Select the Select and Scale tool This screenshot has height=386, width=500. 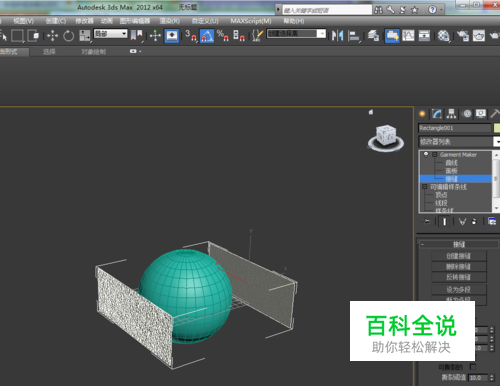point(85,36)
